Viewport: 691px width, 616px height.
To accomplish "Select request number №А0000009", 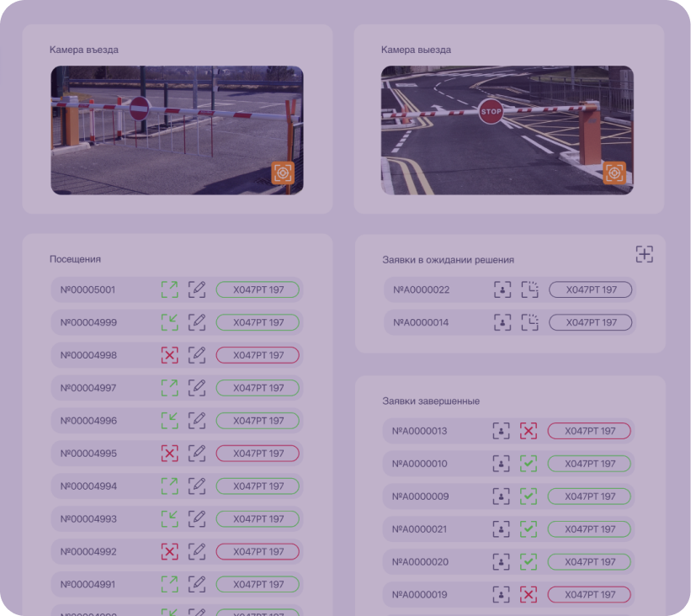I will point(421,497).
